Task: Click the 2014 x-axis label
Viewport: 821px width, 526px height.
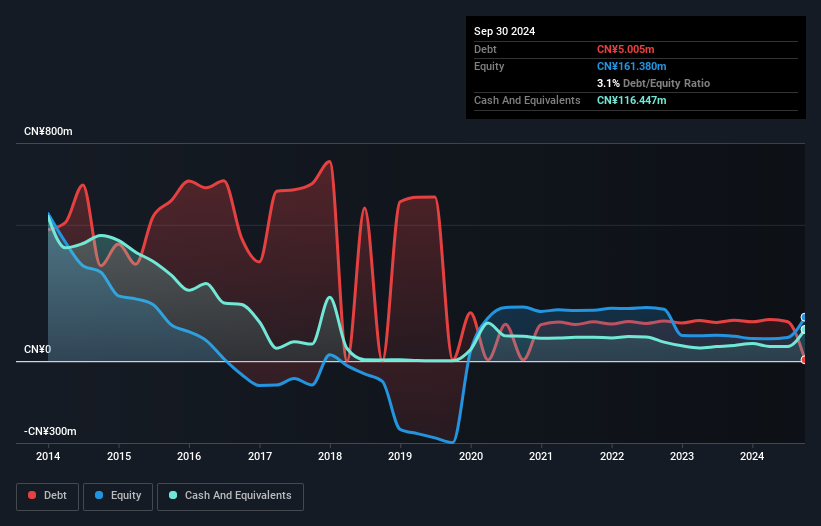Action: 48,456
